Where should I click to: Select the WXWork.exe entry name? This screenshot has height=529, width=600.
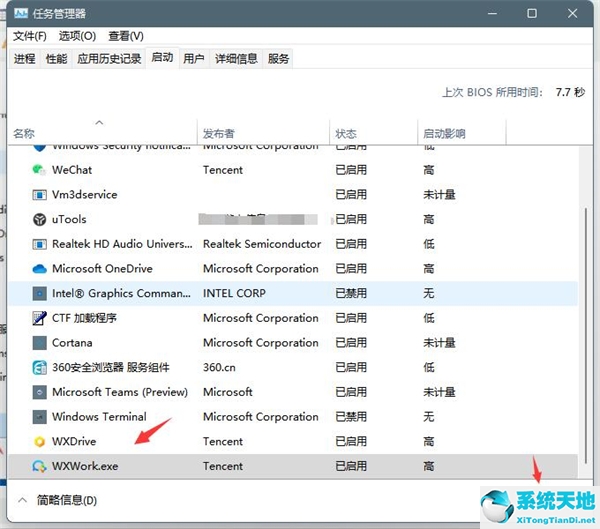tap(85, 466)
